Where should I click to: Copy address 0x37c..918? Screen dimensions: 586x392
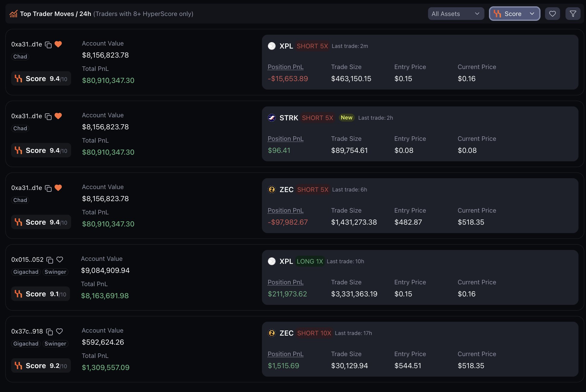pos(49,332)
